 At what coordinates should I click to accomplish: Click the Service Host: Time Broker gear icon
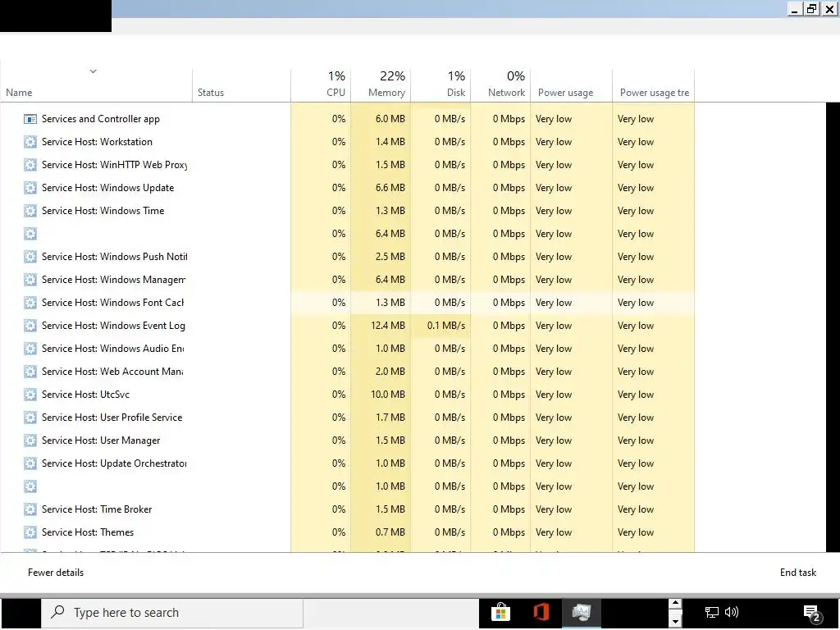coord(30,509)
